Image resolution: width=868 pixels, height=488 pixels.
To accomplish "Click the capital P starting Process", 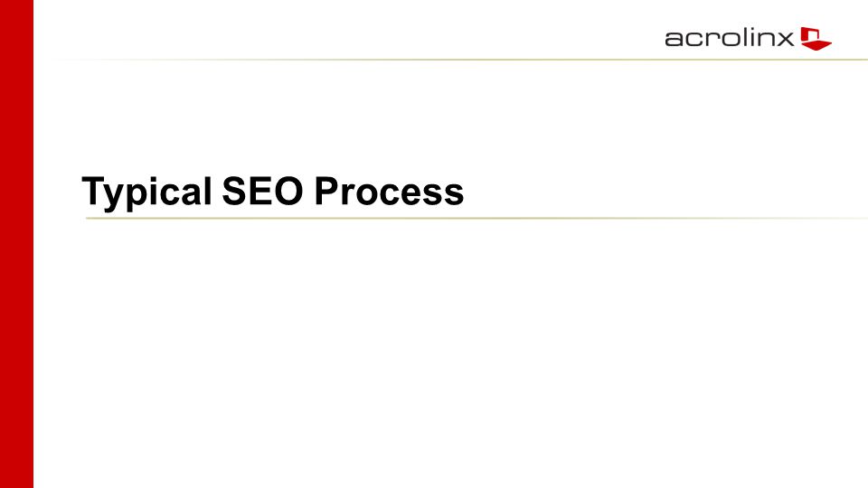I will [326, 191].
